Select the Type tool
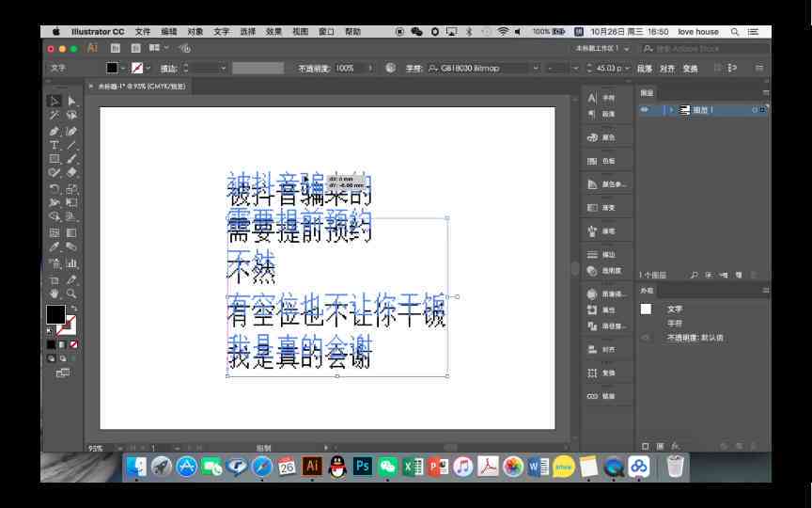Screen dimensions: 812x508 coord(54,145)
